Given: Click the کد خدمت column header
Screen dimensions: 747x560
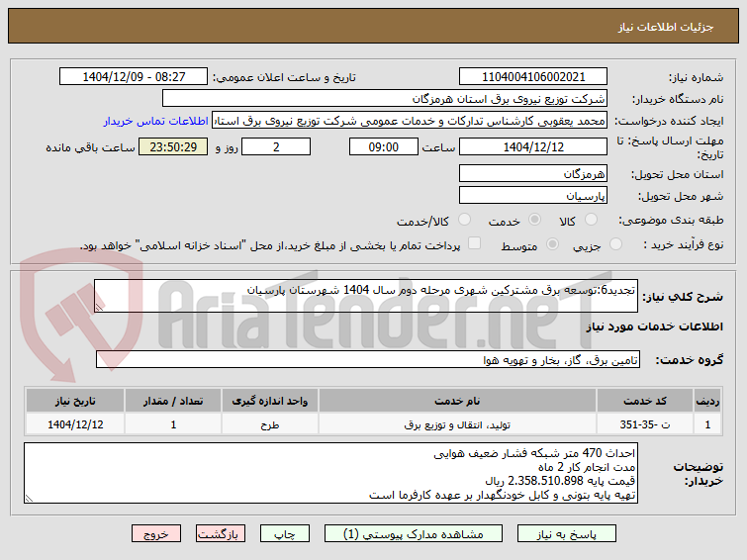Looking at the screenshot, I should click(x=644, y=401).
